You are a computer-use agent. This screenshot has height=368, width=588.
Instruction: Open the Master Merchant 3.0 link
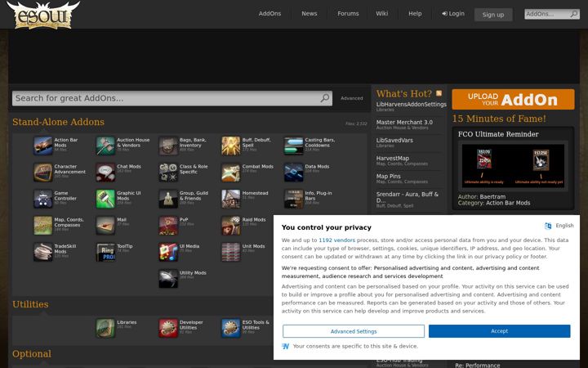pyautogui.click(x=404, y=122)
